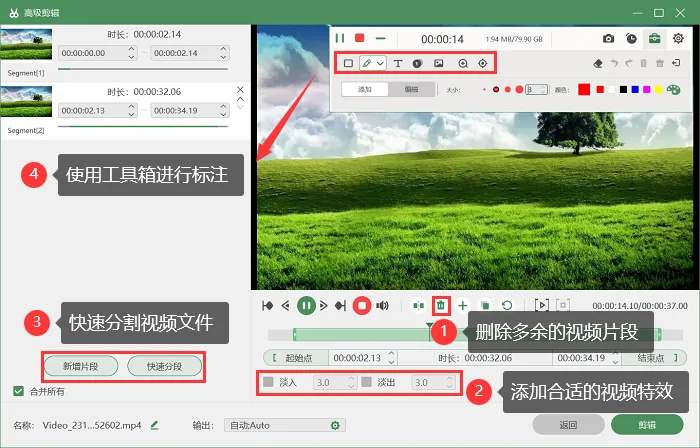Screen dimensions: 700x448
Task: Stop recording with the red square icon
Action: pos(359,38)
